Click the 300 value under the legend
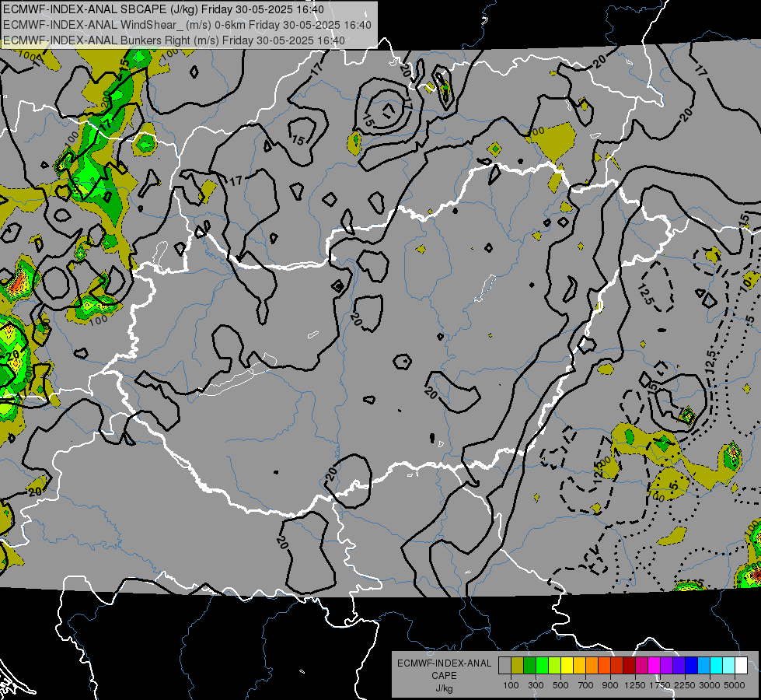761x700 pixels. point(536,685)
